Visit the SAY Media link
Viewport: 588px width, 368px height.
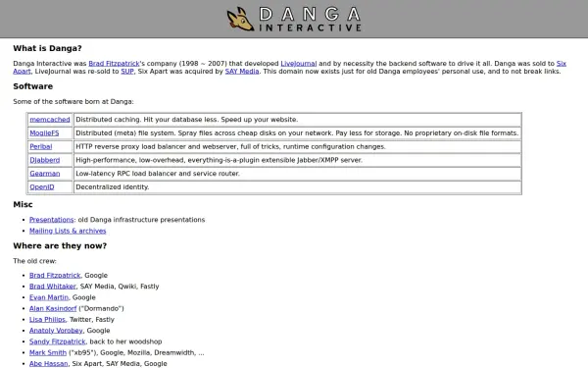point(242,72)
